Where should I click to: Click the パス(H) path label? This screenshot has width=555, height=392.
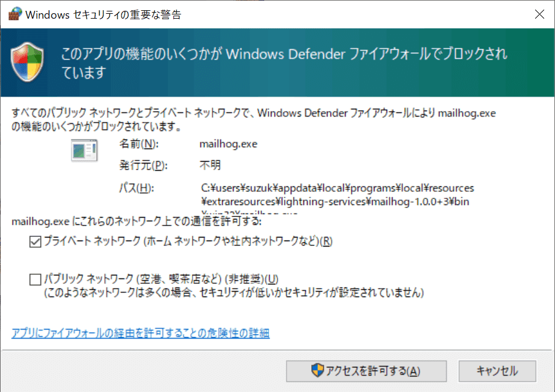tap(136, 188)
